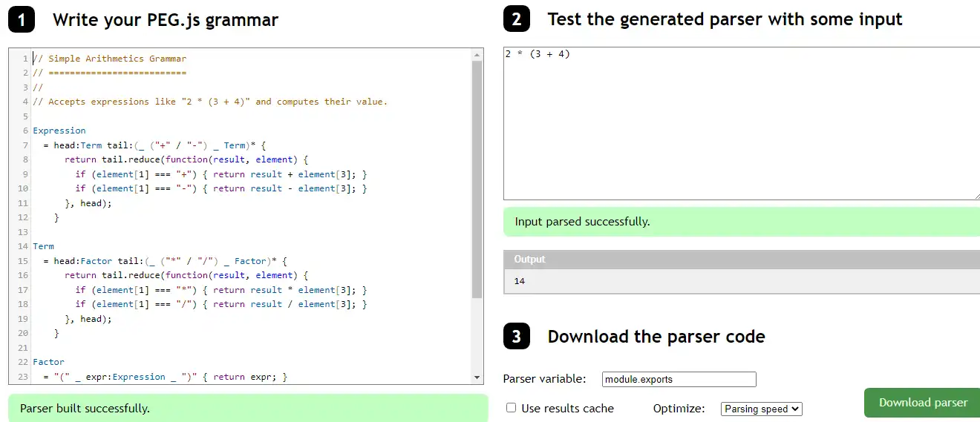Click the grammar editor scroll-down arrow
Screen dimensions: 980x422
477,378
